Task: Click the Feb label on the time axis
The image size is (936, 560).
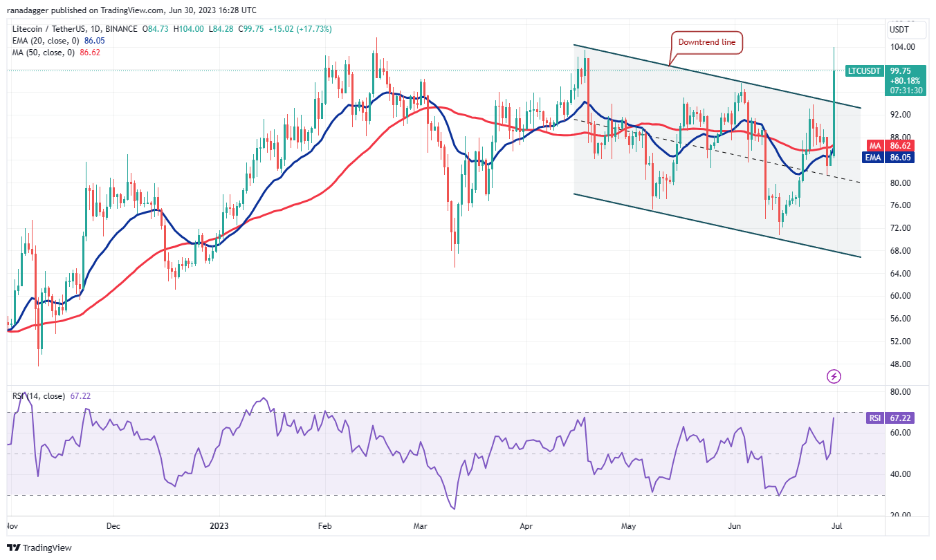Action: [324, 525]
